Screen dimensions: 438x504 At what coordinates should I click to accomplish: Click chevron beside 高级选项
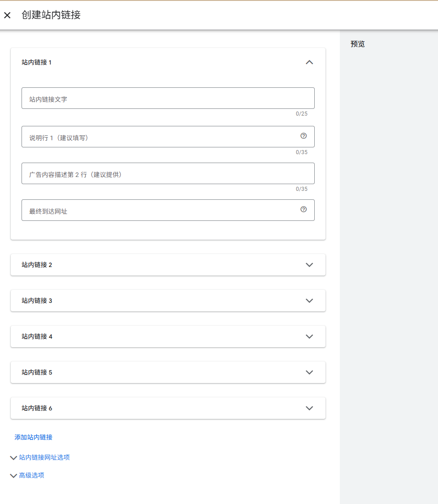click(13, 476)
